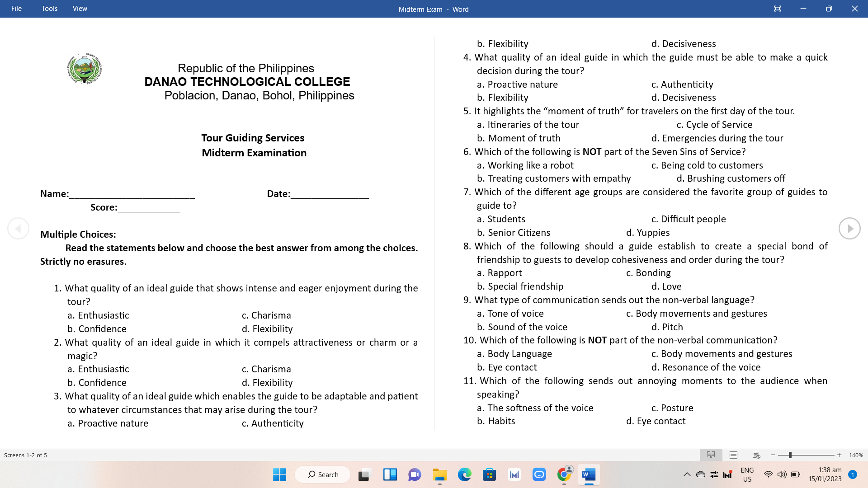Click the auto-hide reading toolbar icon
868x488 pixels.
[778, 9]
